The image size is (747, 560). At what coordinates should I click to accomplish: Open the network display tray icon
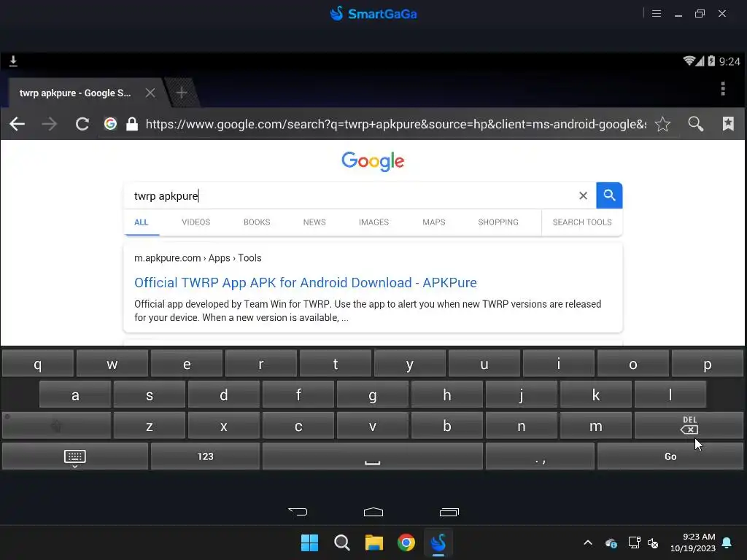[x=634, y=542]
